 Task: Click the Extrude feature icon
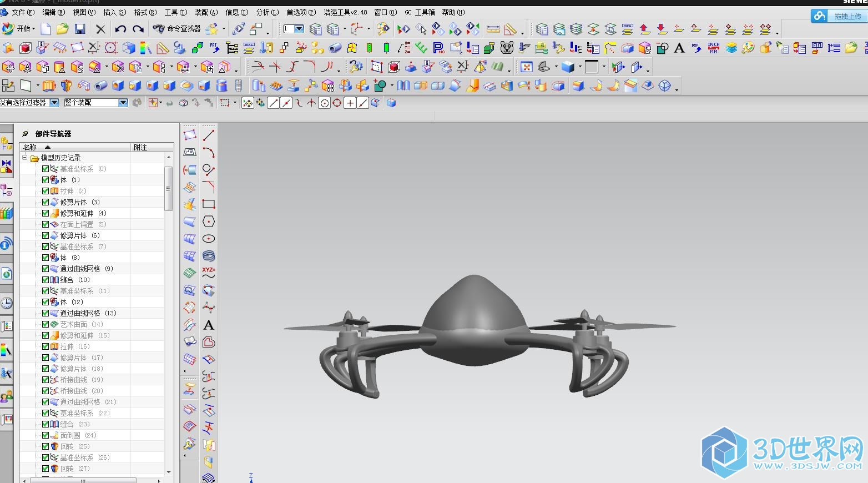(49, 85)
